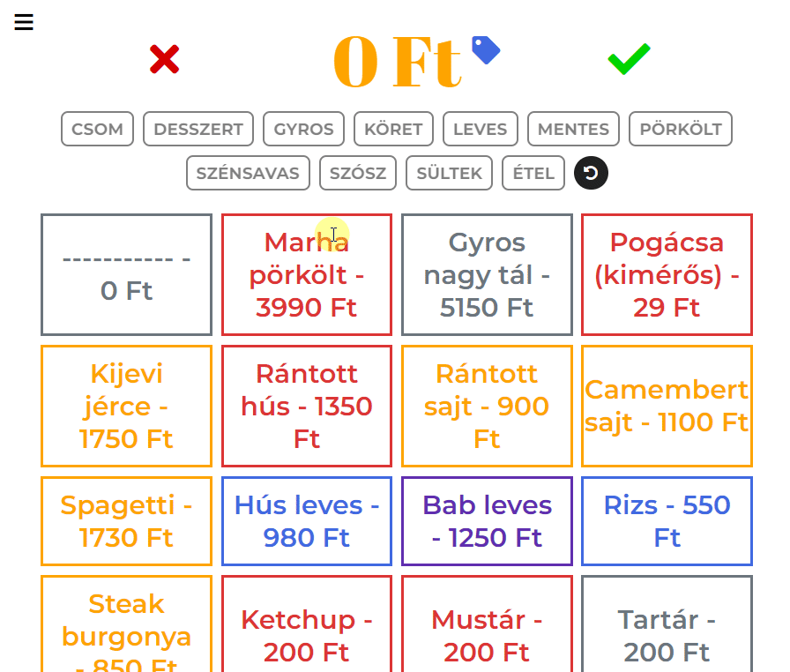
Task: Reset category filter with circular arrow
Action: (591, 173)
